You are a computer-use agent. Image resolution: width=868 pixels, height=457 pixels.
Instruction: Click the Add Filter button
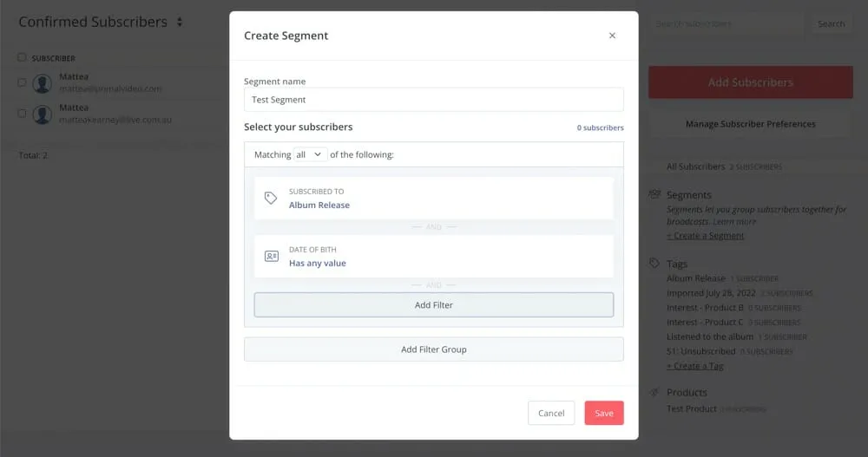(433, 305)
